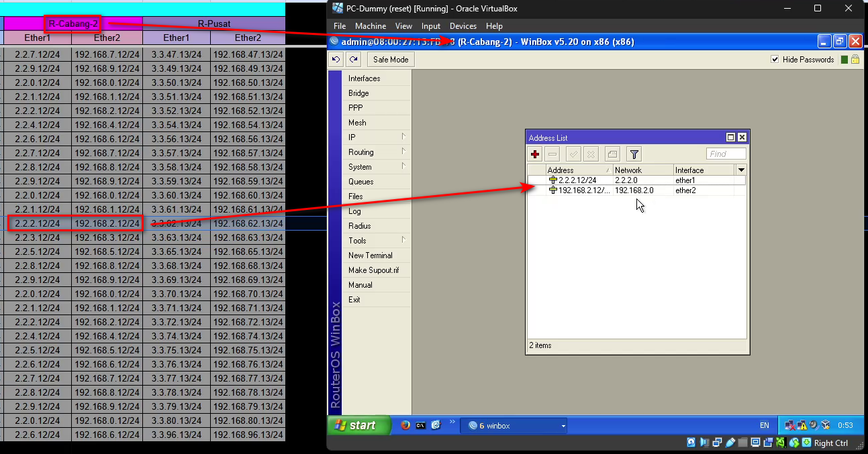Open the VirtualBox Machine menu
Screen dimensions: 868x454
371,26
